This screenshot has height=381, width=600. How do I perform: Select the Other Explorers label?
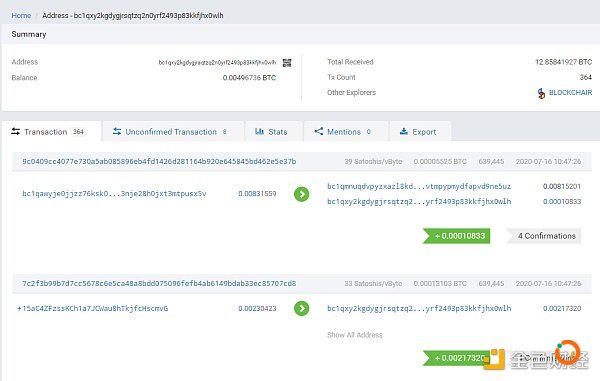[x=351, y=93]
